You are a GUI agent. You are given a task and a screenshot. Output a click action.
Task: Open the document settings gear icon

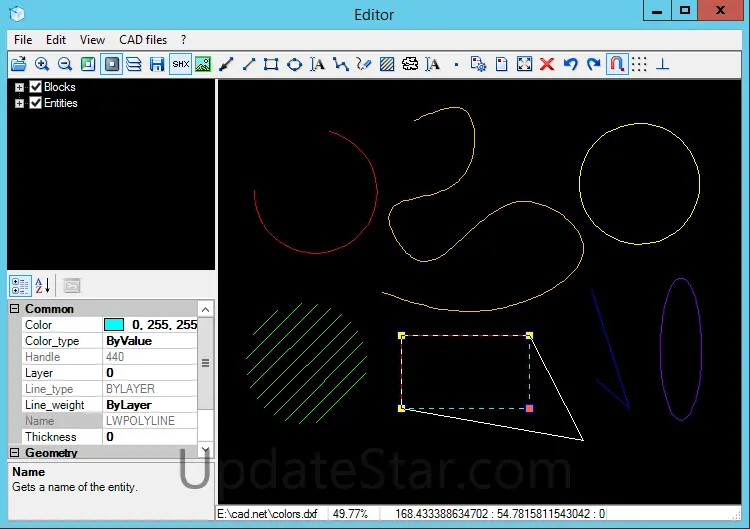(x=478, y=64)
